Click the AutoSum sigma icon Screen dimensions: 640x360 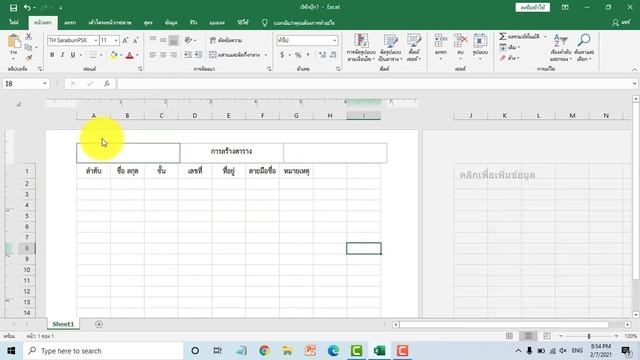503,37
